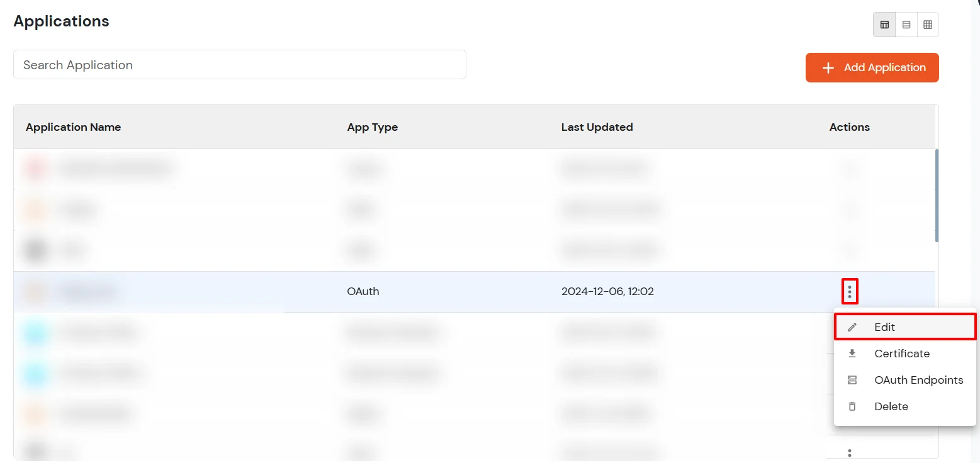Open actions menu for the OAuth application row
980x463 pixels.
[850, 291]
